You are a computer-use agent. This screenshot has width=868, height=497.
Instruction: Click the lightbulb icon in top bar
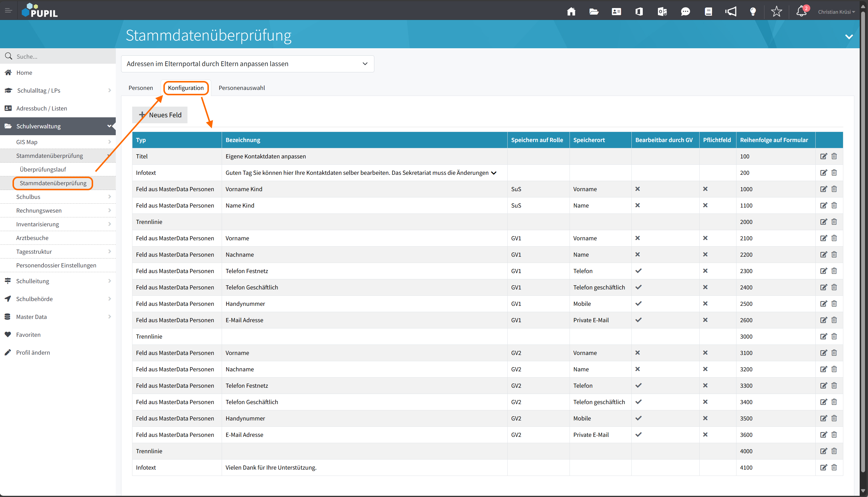[753, 12]
